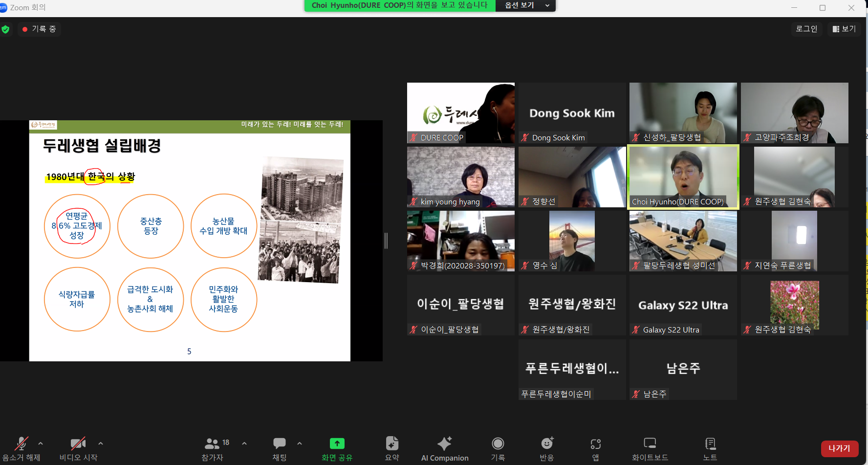Click the green encryption shield icon
868x465 pixels.
tap(5, 29)
